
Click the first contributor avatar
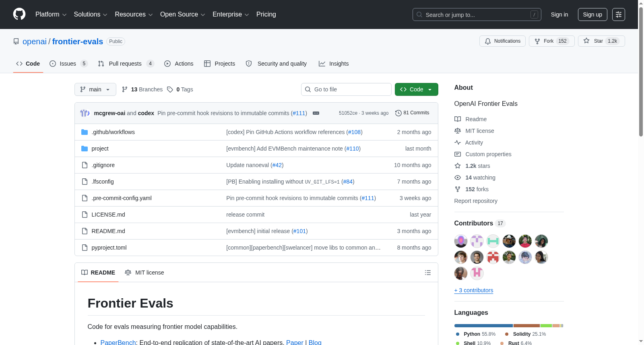pyautogui.click(x=461, y=241)
